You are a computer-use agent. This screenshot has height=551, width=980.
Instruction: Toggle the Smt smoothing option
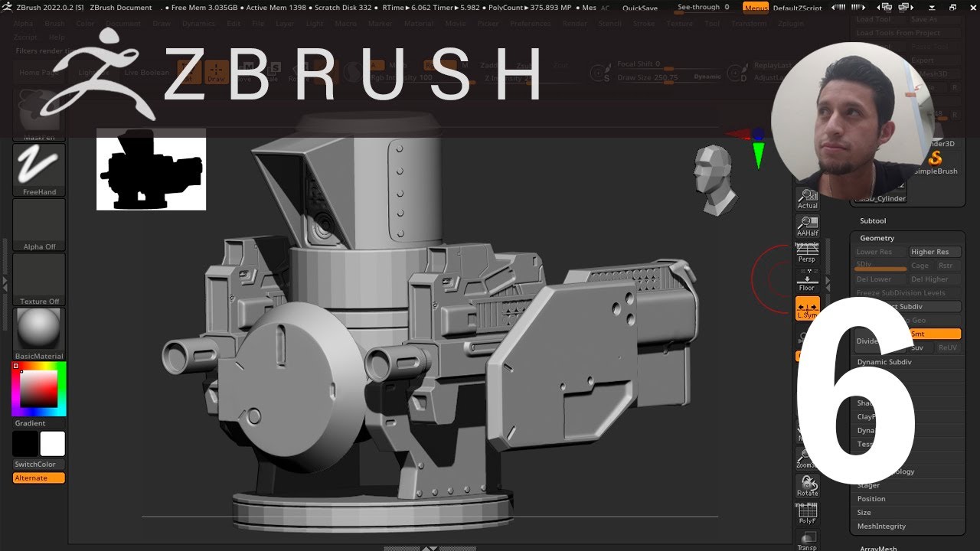pos(935,334)
